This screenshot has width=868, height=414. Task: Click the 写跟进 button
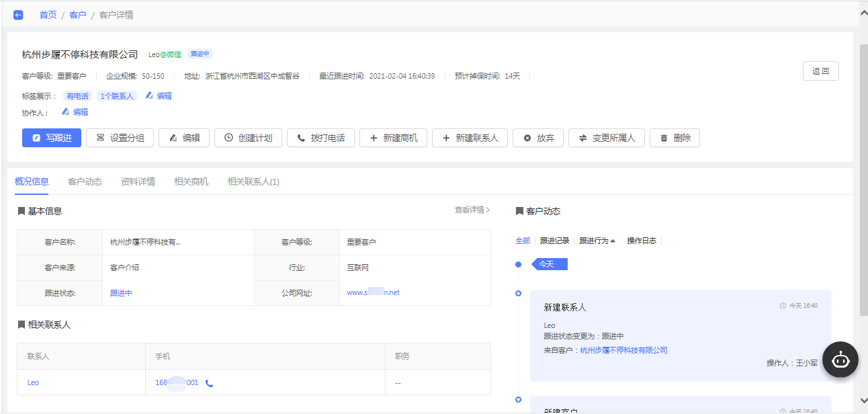[52, 138]
